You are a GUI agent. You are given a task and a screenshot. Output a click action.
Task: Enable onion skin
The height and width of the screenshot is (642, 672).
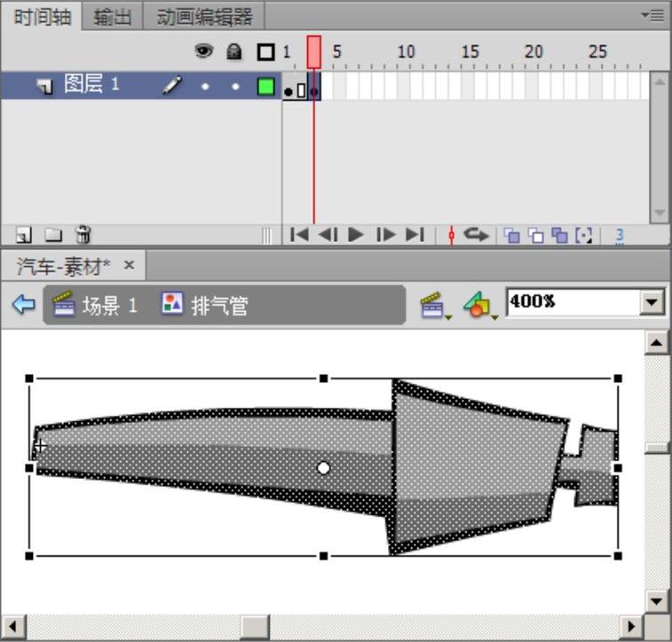point(512,235)
